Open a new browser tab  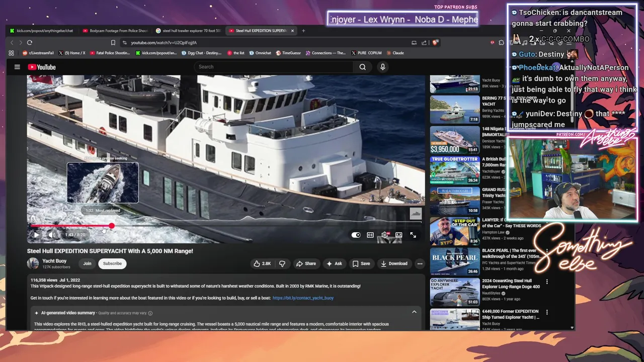point(303,31)
